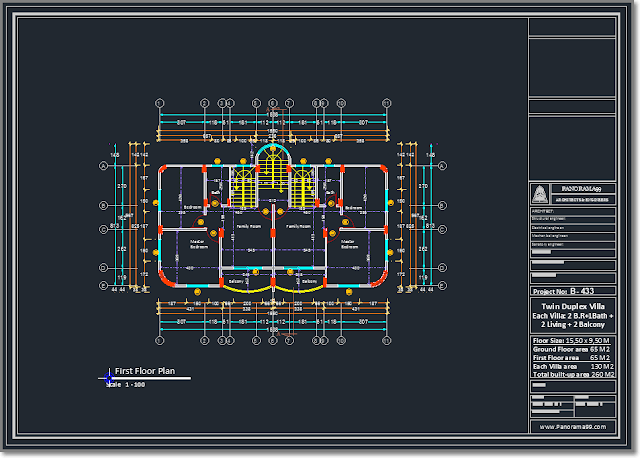
Task: Select the right villa's 'Master Bedroom' label
Action: pos(349,244)
